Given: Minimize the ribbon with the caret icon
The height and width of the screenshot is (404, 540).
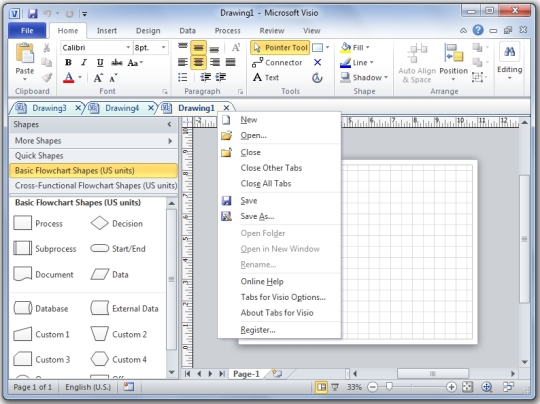Looking at the screenshot, I should (464, 31).
